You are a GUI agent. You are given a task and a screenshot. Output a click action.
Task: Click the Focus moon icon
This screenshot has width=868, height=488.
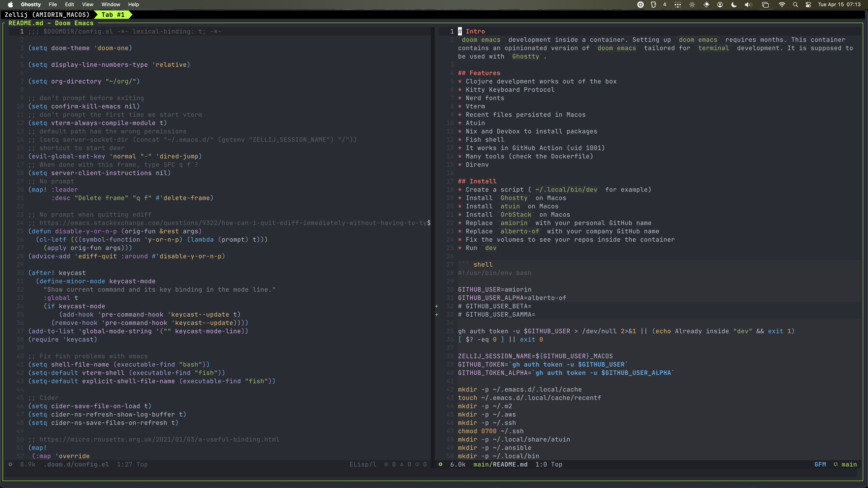734,4
